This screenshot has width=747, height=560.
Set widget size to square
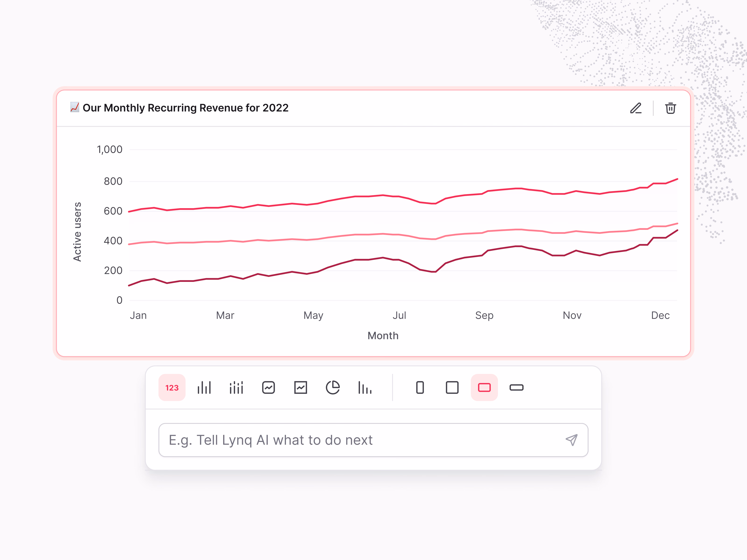452,388
